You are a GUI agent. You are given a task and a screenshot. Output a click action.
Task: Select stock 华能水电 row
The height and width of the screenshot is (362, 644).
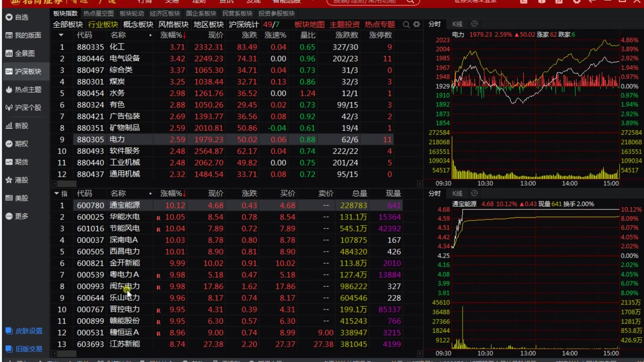(227, 217)
